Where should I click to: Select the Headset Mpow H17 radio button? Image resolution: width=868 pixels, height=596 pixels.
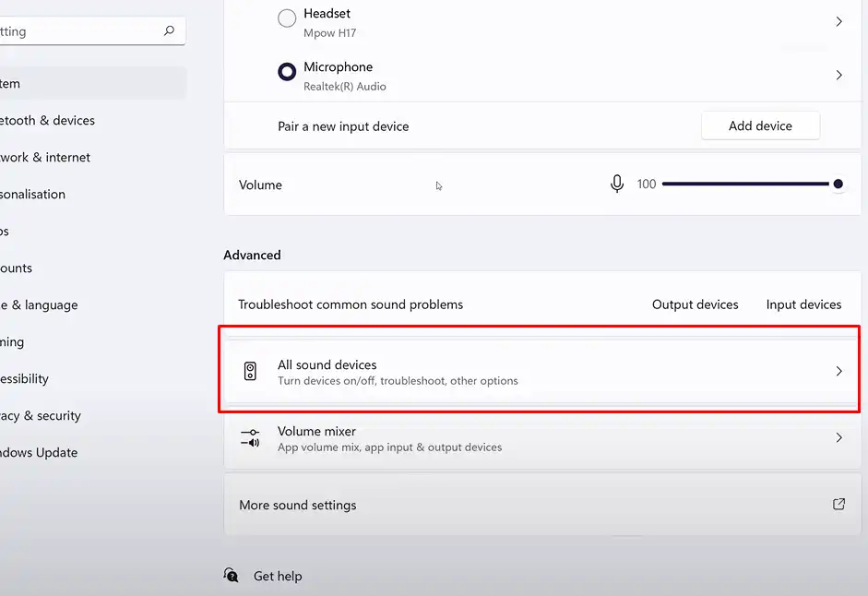(x=287, y=18)
